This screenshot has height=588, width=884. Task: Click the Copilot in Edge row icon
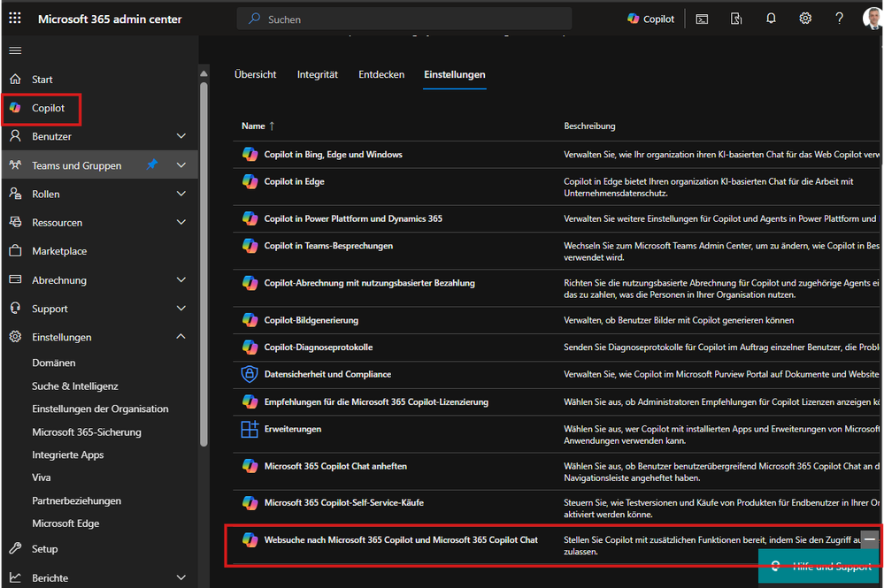250,181
